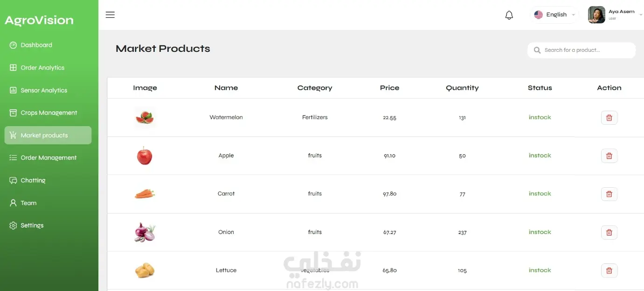644x291 pixels.
Task: Expand the Aya Asem user menu
Action: pyautogui.click(x=640, y=15)
